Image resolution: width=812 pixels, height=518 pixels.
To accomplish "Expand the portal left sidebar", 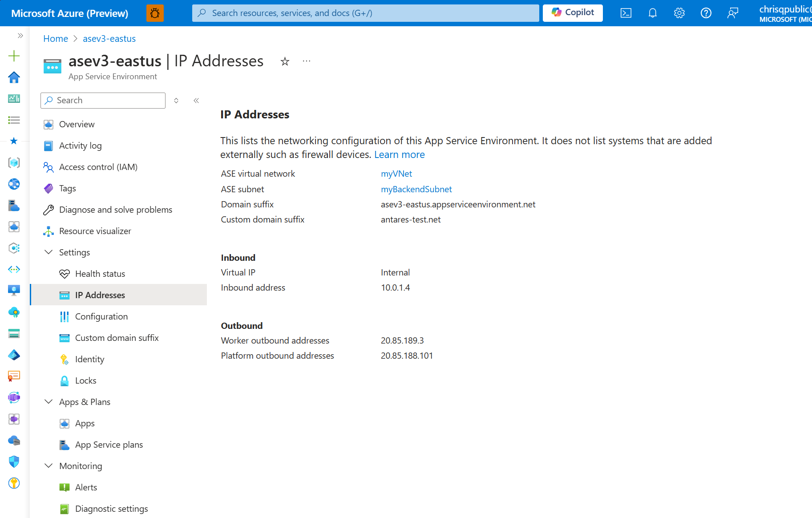I will click(20, 36).
